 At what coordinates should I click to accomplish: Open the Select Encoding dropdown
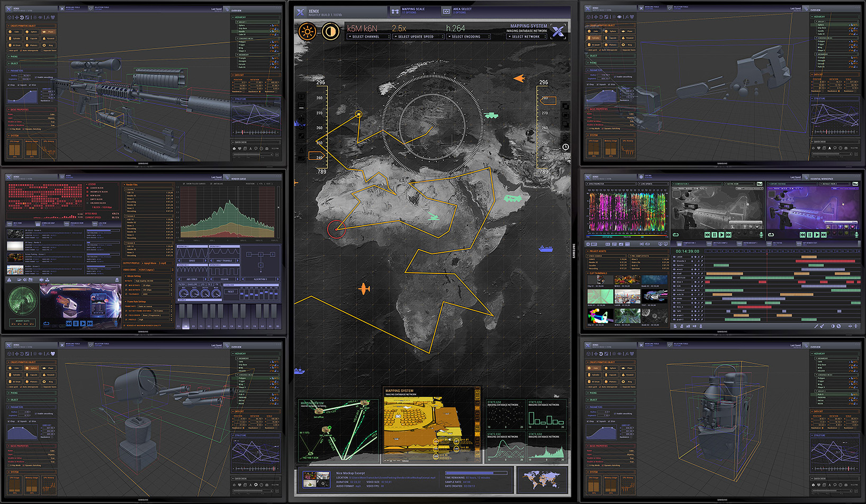(x=468, y=36)
